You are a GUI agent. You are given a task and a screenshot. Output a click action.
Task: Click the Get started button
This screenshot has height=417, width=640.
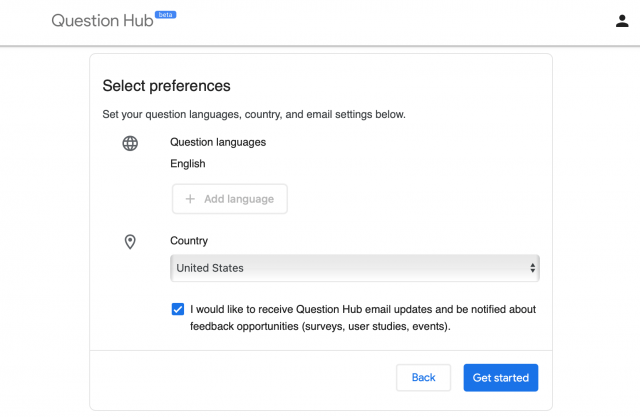coord(500,377)
